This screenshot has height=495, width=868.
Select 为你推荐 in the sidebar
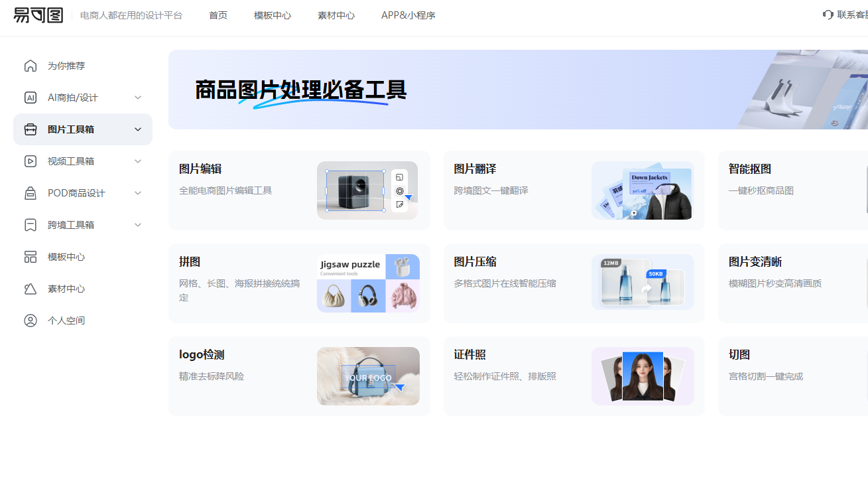tap(83, 66)
